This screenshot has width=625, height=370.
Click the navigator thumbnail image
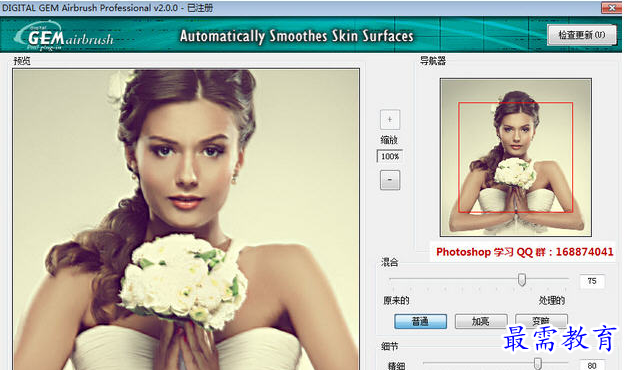[x=515, y=157]
